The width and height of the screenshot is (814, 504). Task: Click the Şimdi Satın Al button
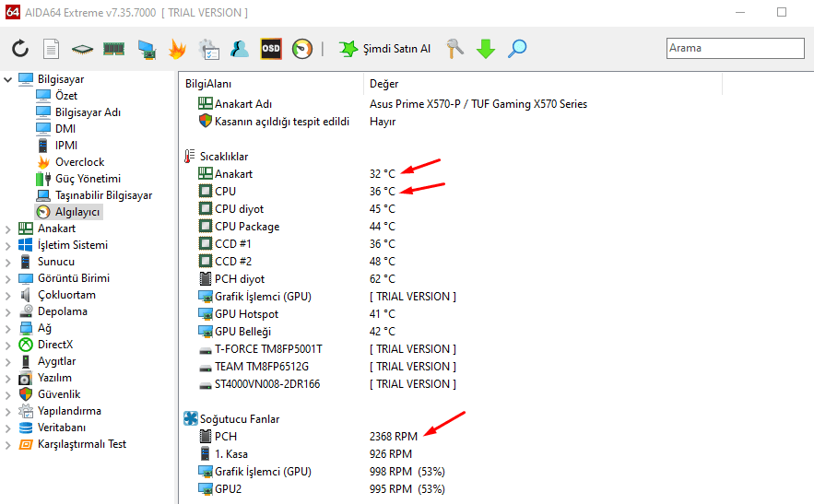[x=384, y=49]
